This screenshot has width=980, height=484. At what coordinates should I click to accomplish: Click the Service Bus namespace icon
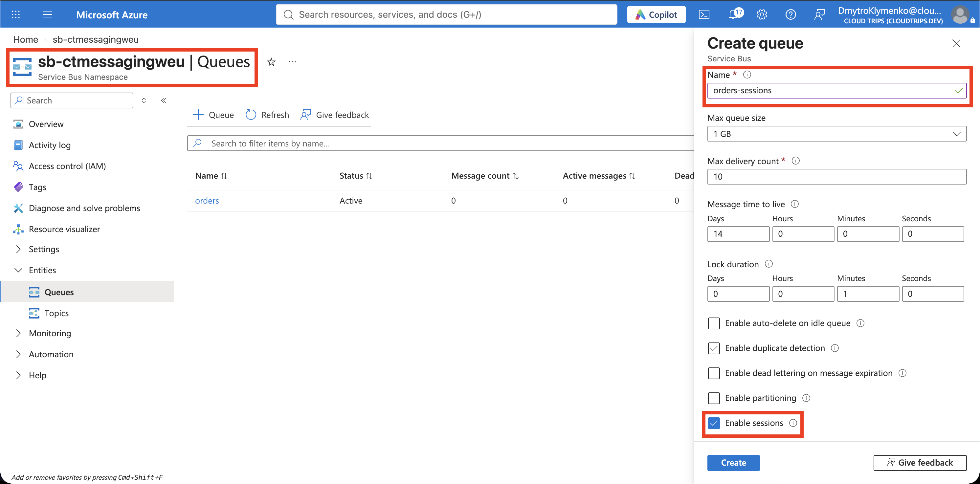pyautogui.click(x=22, y=67)
